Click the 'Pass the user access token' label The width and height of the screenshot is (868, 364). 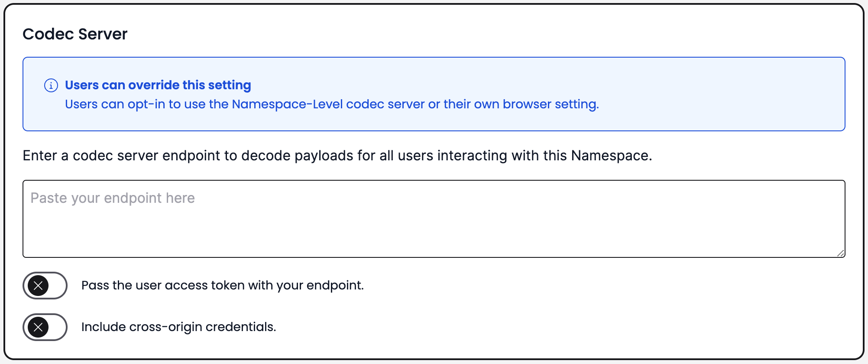click(x=223, y=285)
